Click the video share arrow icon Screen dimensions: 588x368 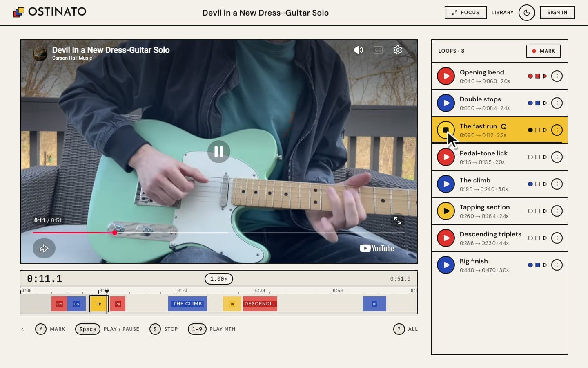point(44,248)
